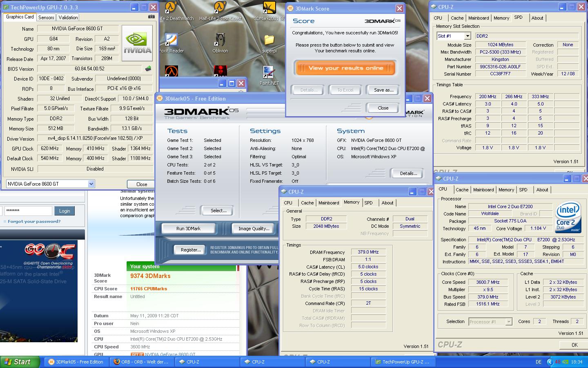Open the red face game shortcut
The image size is (588, 368).
pyautogui.click(x=220, y=71)
